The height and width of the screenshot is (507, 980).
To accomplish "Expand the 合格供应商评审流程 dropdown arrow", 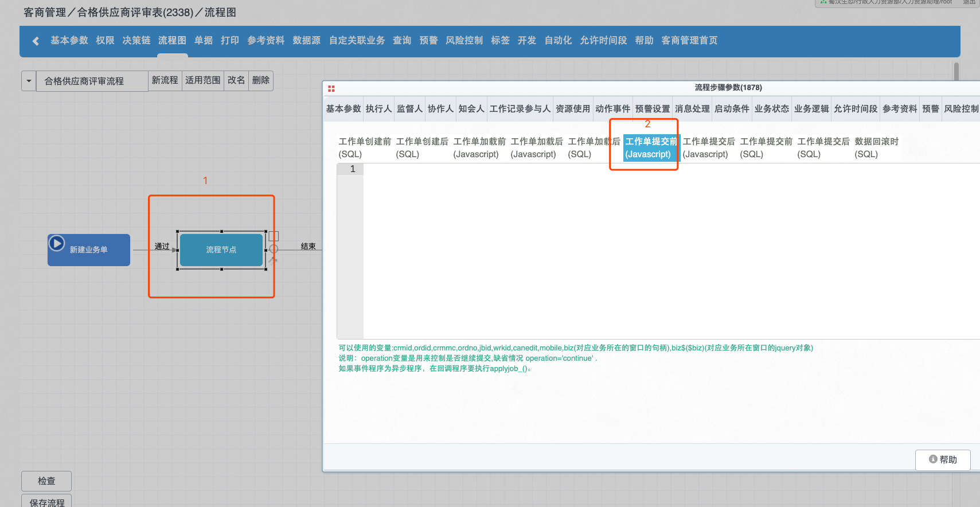I will point(29,81).
